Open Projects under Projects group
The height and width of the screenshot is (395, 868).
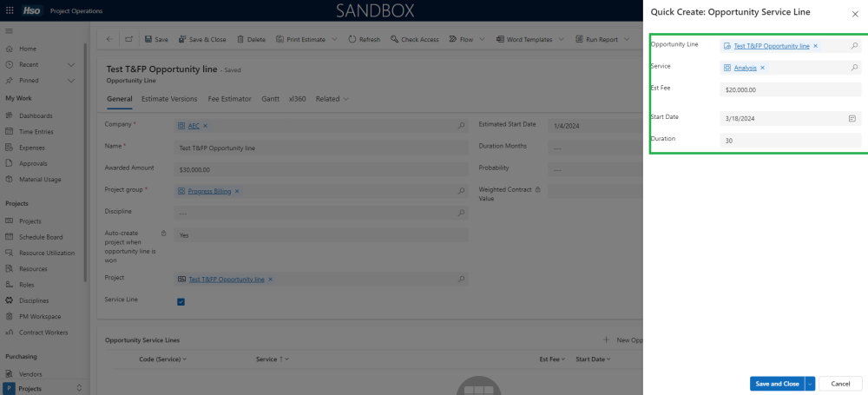[x=30, y=221]
